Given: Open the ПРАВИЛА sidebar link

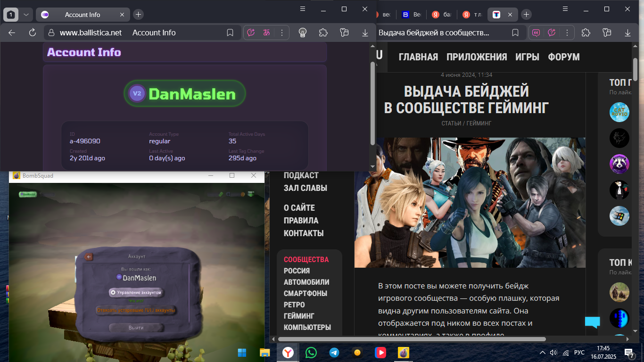Looking at the screenshot, I should 301,221.
